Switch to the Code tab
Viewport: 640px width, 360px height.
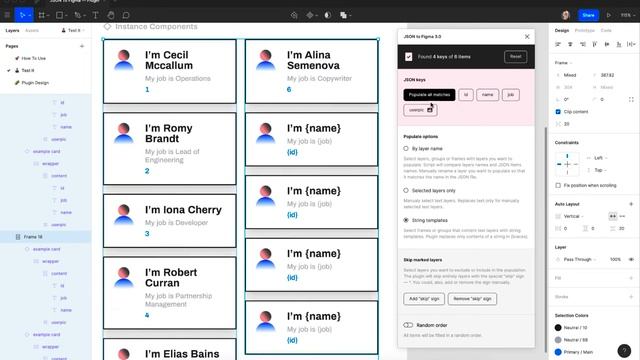pyautogui.click(x=606, y=31)
